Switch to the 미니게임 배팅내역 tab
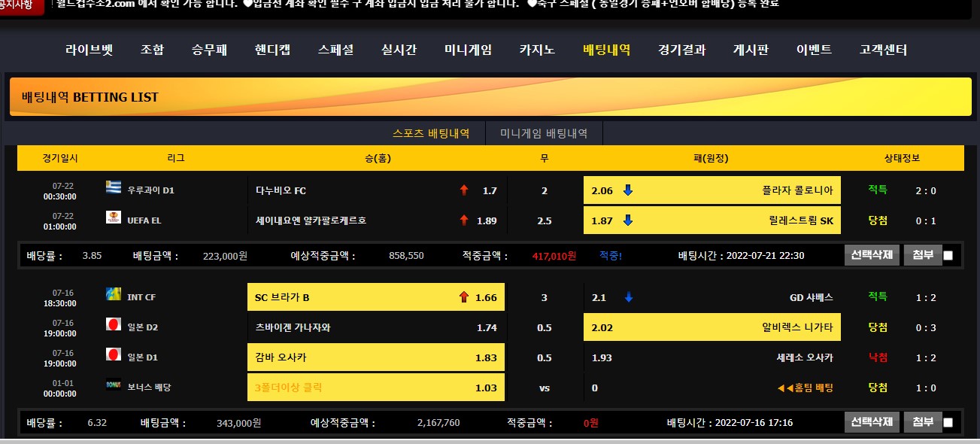Screen dimensions: 980x444 point(544,133)
